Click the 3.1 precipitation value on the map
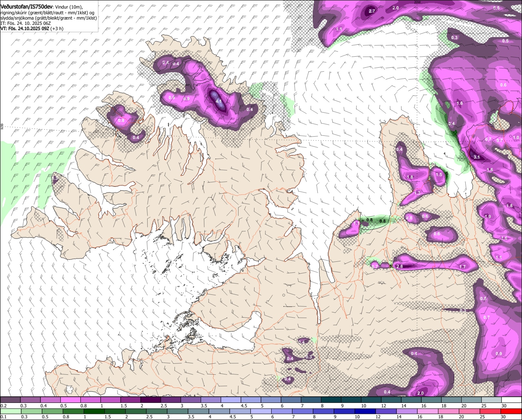Screen dimensions: 522x420 tap(477, 157)
